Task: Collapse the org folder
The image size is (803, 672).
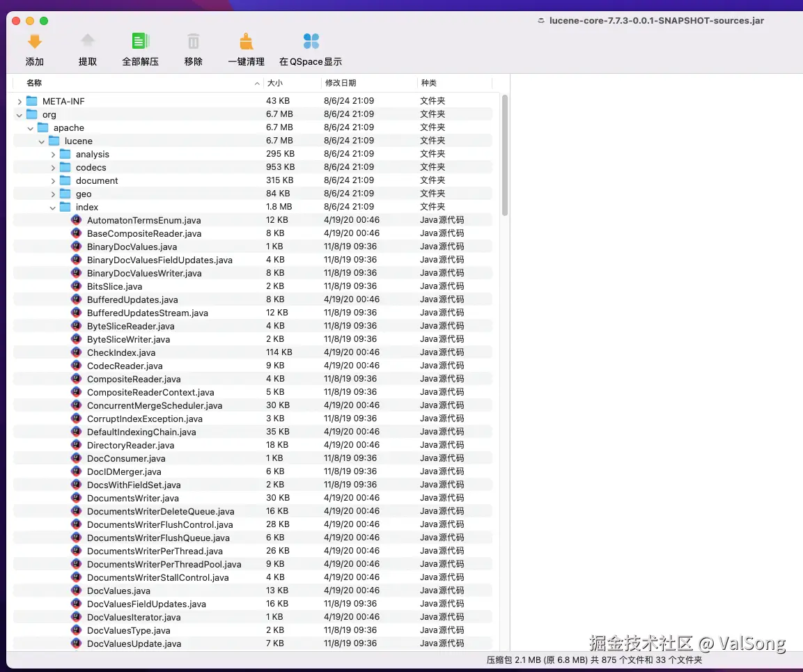Action: coord(20,114)
